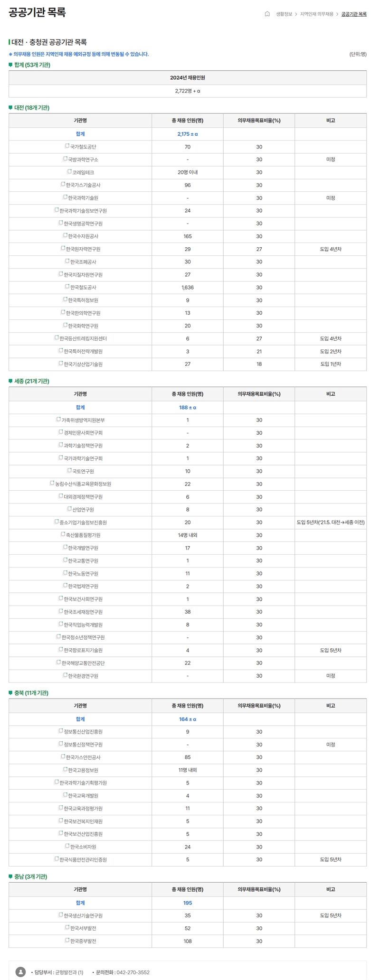Open the 한국중부발전 link
The image size is (380, 980).
[x=83, y=941]
